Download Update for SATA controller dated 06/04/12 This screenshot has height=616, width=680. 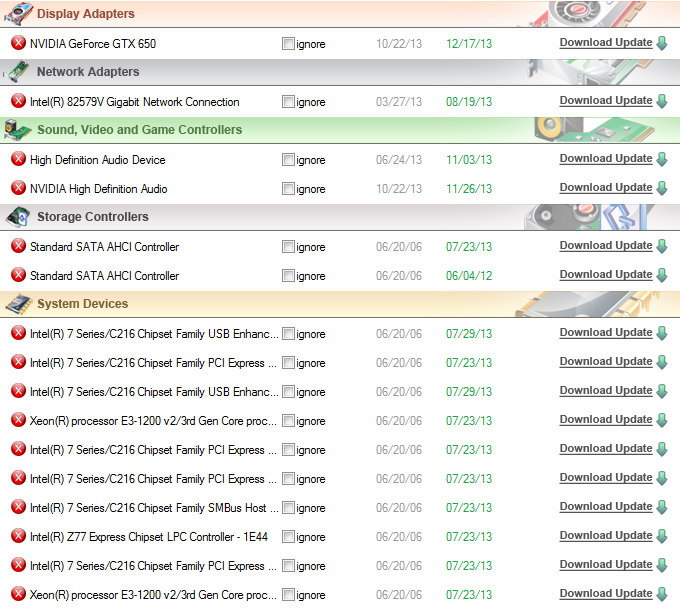pos(606,275)
